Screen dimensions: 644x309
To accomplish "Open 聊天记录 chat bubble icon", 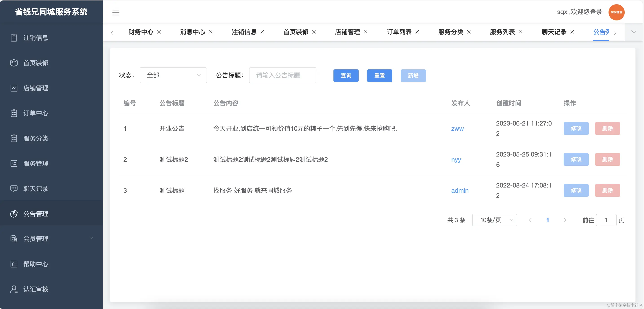I will tap(14, 188).
